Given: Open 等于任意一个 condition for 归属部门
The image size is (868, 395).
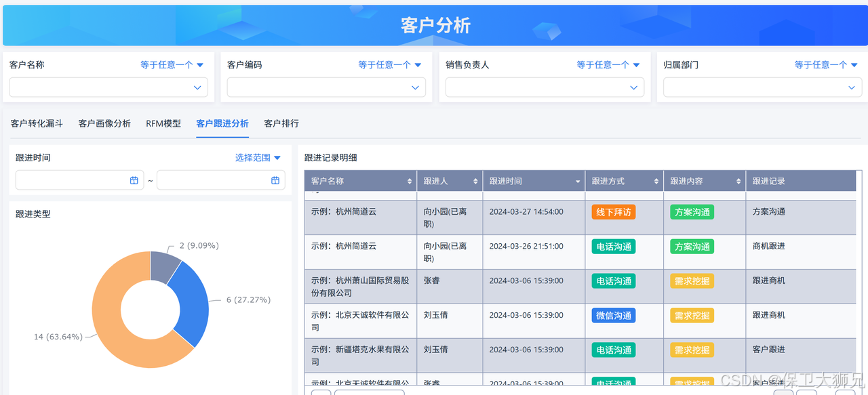Looking at the screenshot, I should tap(826, 65).
